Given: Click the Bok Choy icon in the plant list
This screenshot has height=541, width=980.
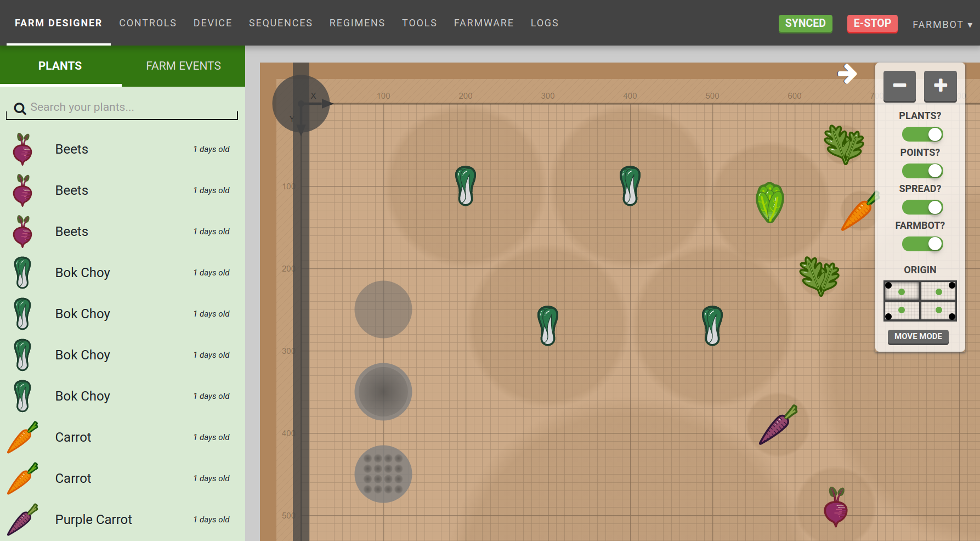Looking at the screenshot, I should click(22, 272).
